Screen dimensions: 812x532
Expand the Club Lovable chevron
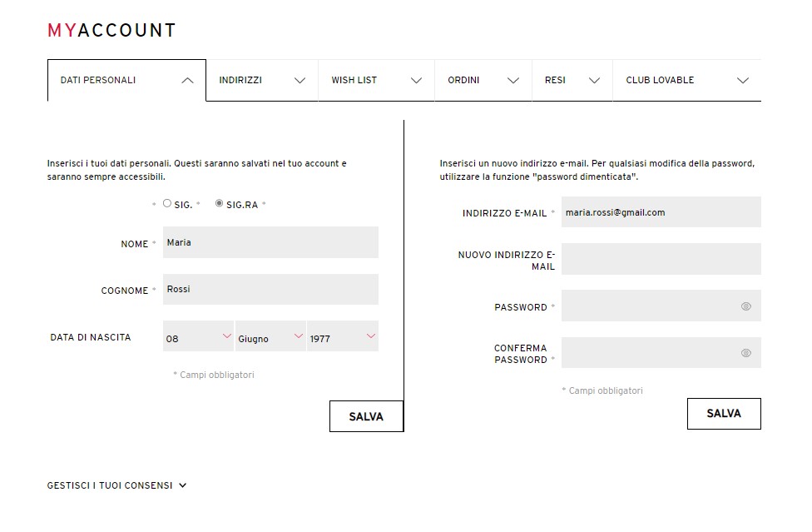(743, 80)
